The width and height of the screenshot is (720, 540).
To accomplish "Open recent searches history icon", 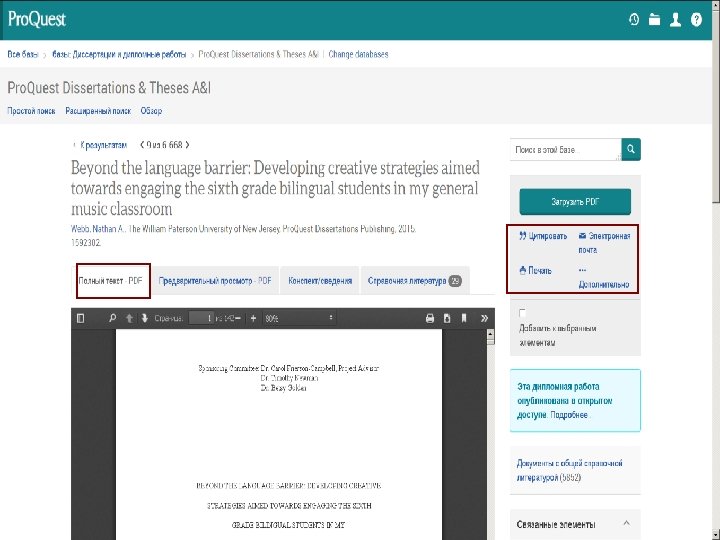I will [x=634, y=19].
